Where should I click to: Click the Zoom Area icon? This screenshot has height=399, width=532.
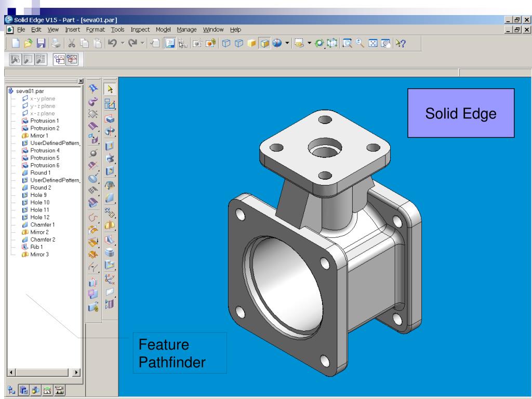[x=347, y=43]
